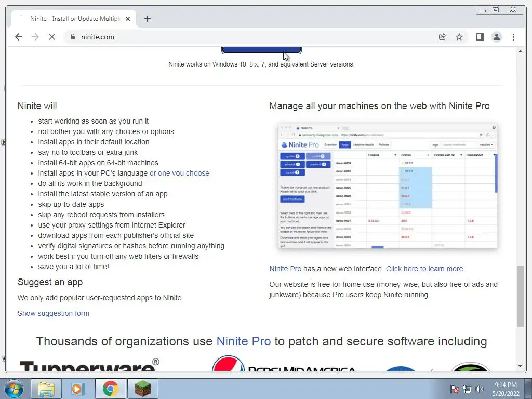
Task: Click 'save you a lot of time!' text
Action: [74, 267]
